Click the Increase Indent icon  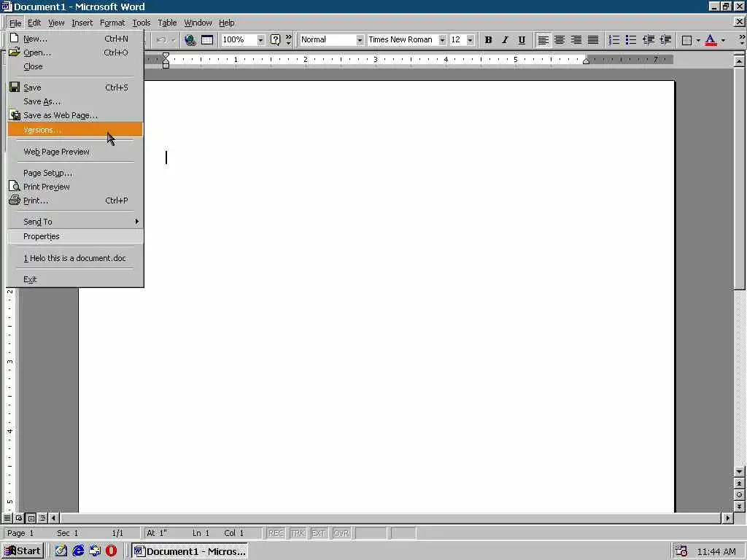[665, 40]
